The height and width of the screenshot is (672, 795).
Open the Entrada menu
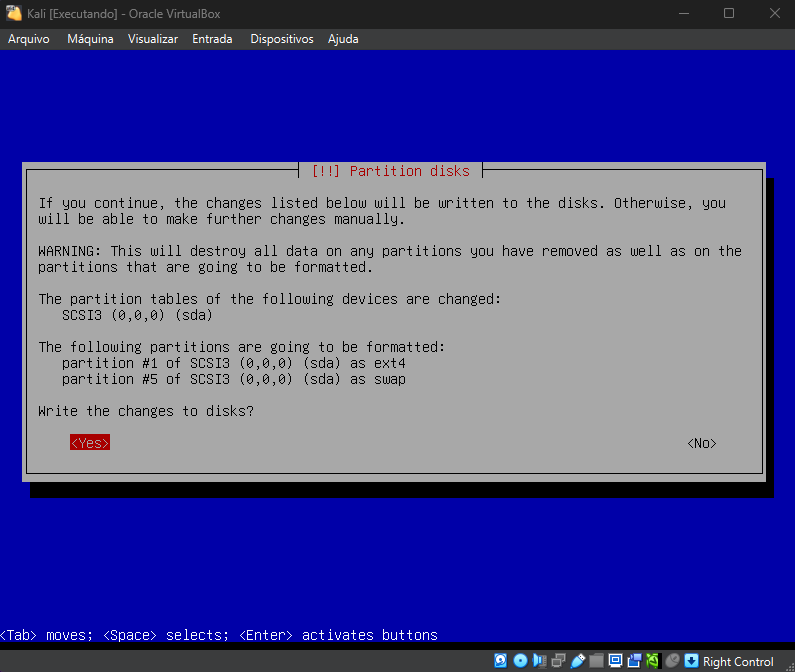point(212,39)
